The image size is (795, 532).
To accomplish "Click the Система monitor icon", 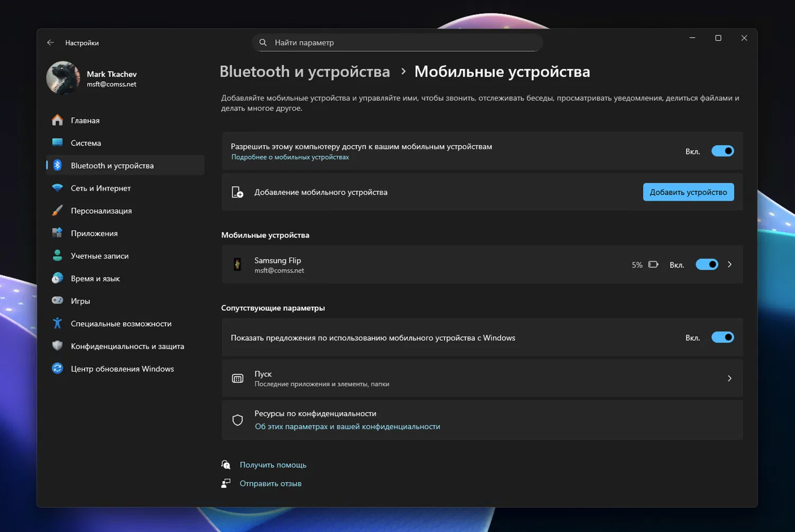I will [57, 143].
